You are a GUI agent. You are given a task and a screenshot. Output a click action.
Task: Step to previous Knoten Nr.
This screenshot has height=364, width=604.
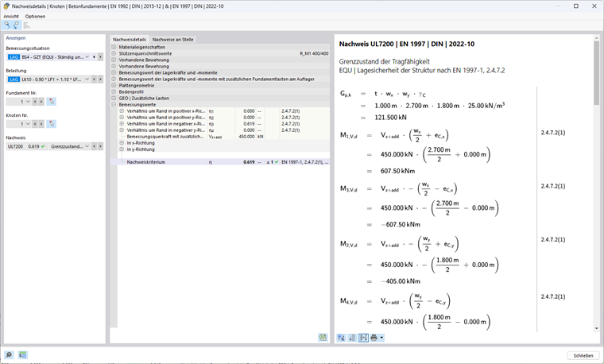point(35,124)
